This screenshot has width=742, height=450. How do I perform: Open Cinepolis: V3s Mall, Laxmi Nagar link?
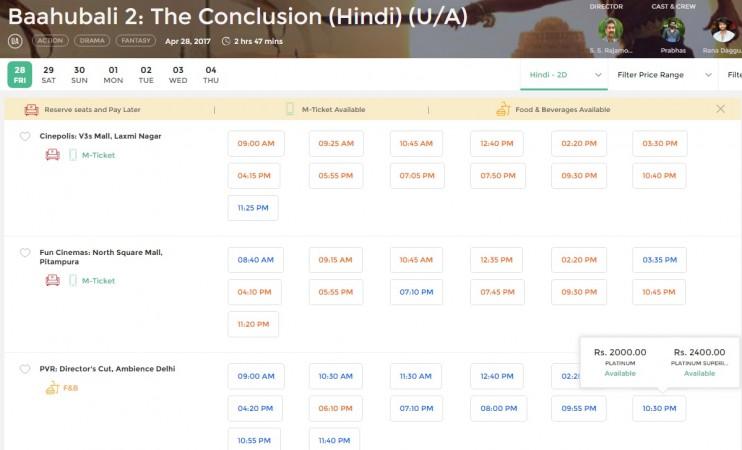click(100, 136)
